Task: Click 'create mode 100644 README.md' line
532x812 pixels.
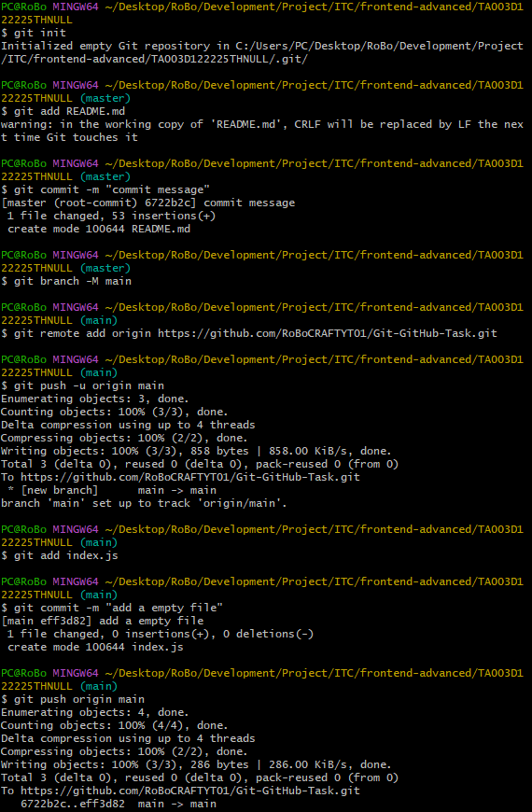Action: click(99, 229)
